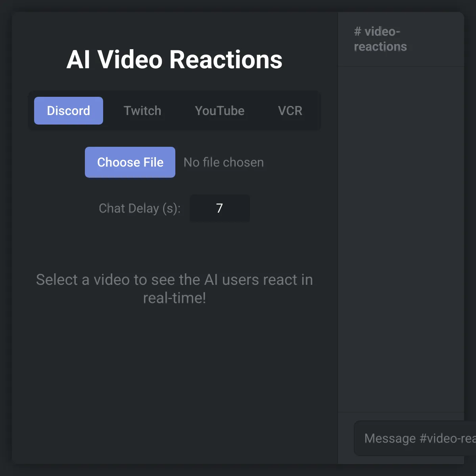Viewport: 476px width, 476px height.
Task: Click the AI Video Reactions heading
Action: click(x=175, y=59)
